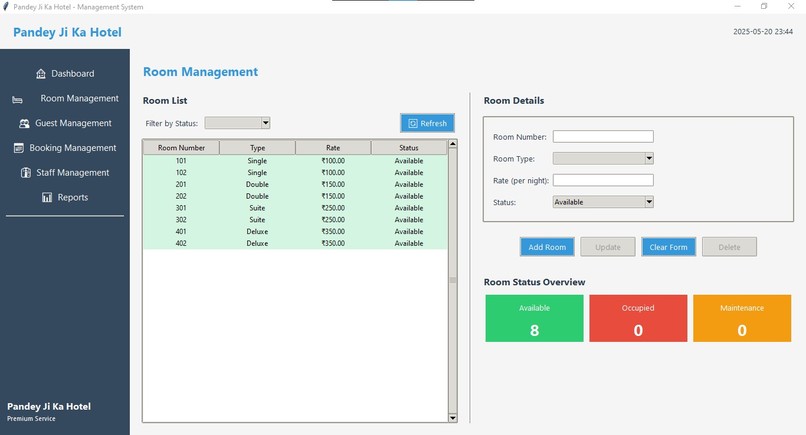This screenshot has width=806, height=435.
Task: Select room 101 row
Action: (x=295, y=161)
